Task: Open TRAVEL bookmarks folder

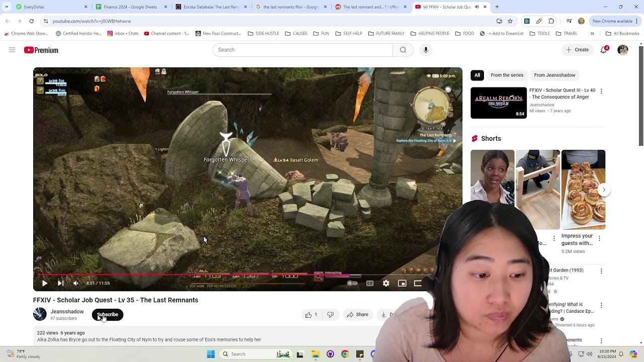Action: (566, 34)
